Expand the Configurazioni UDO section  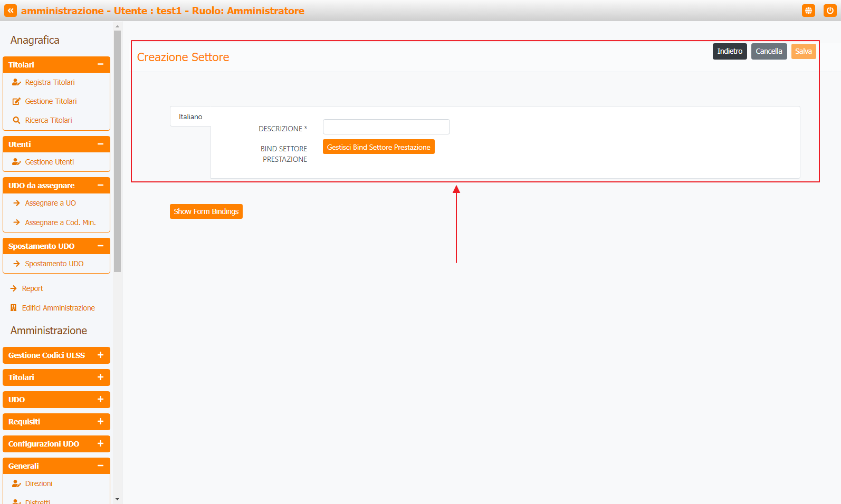coord(100,444)
